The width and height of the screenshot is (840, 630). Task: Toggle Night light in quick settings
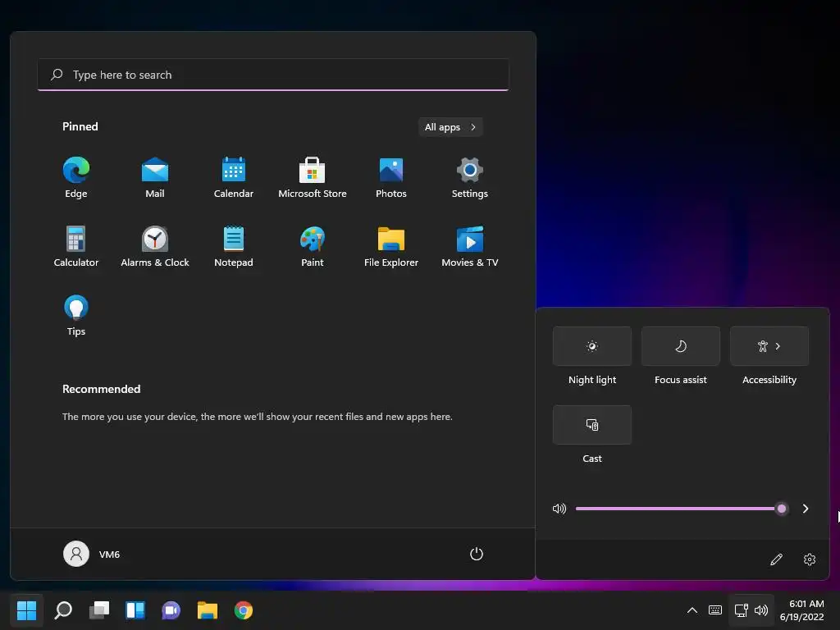(592, 346)
